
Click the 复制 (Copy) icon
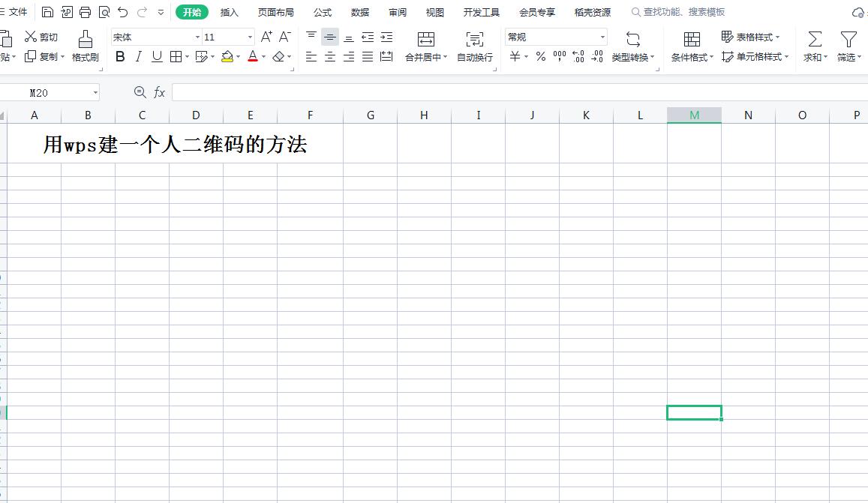(31, 56)
